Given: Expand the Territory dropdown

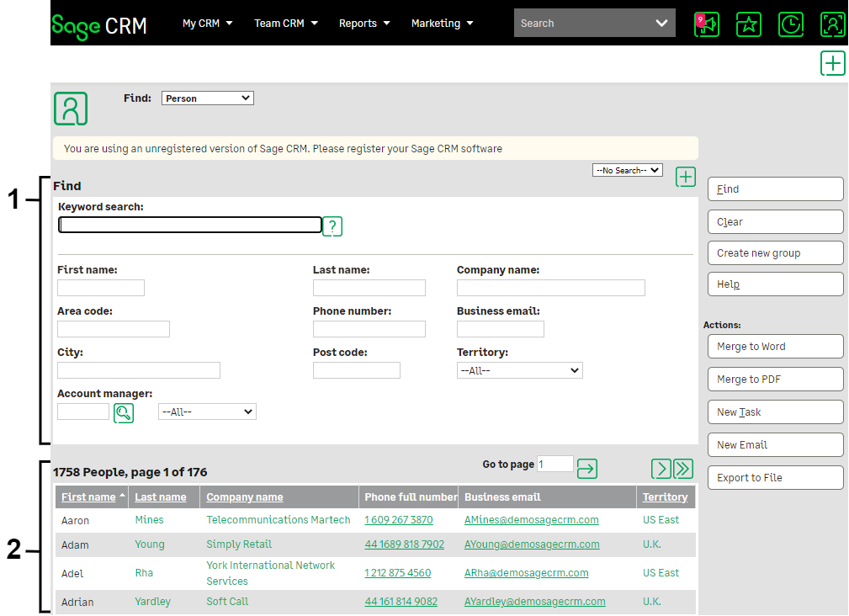Looking at the screenshot, I should [x=519, y=370].
